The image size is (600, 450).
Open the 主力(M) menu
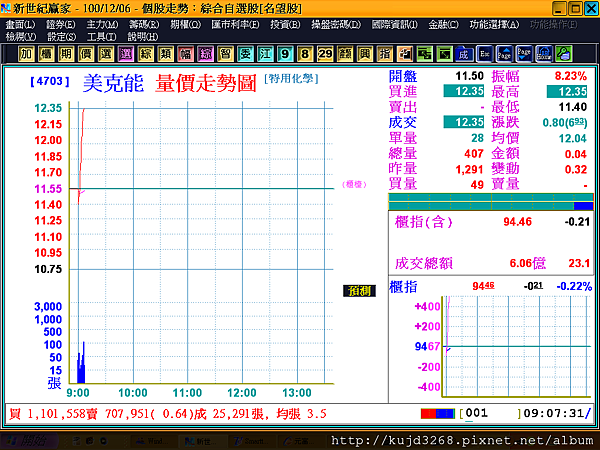pyautogui.click(x=102, y=24)
